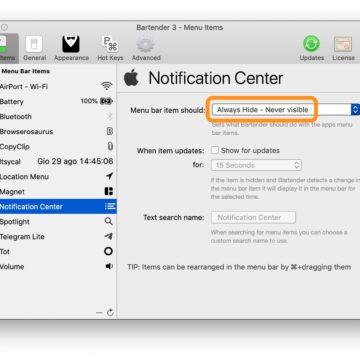Click the Tot circle icon
This screenshot has height=360, width=360.
tap(108, 251)
